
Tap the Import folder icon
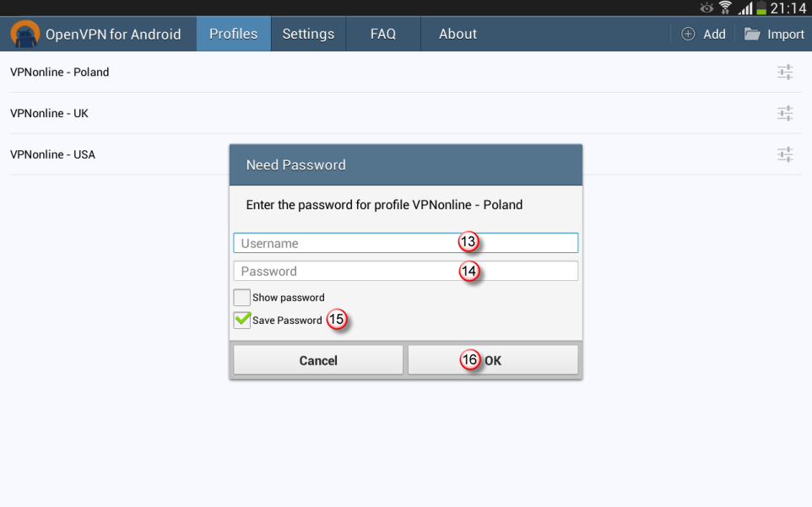point(752,34)
